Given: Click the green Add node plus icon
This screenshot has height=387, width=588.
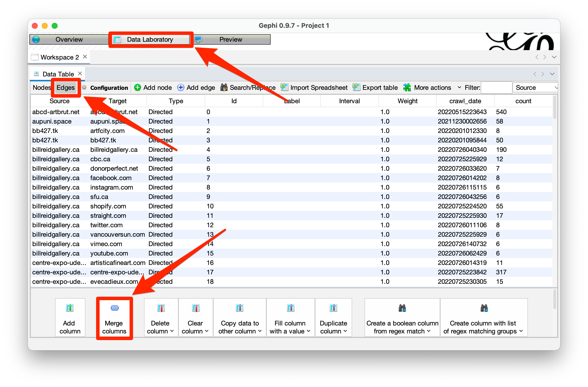Looking at the screenshot, I should (137, 88).
